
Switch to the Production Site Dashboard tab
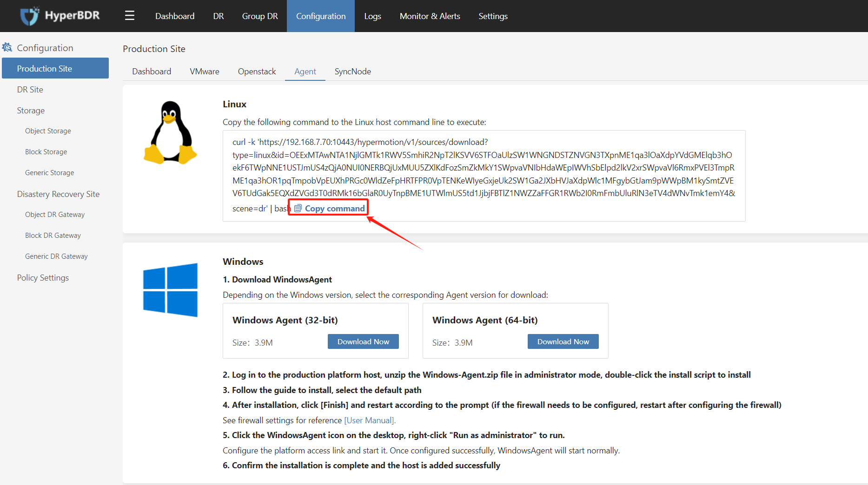click(x=152, y=72)
